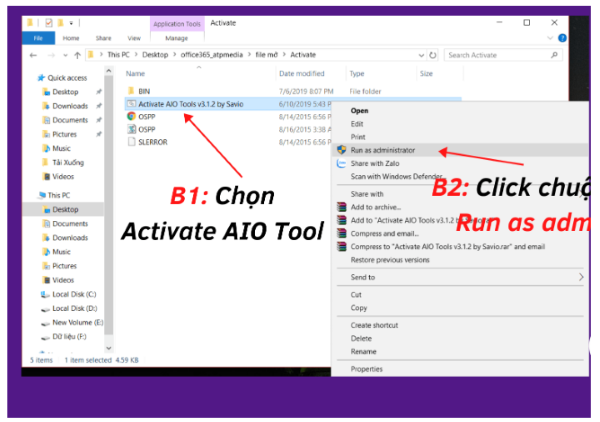Click the search magnifier icon
This screenshot has height=422, width=600.
pyautogui.click(x=554, y=55)
